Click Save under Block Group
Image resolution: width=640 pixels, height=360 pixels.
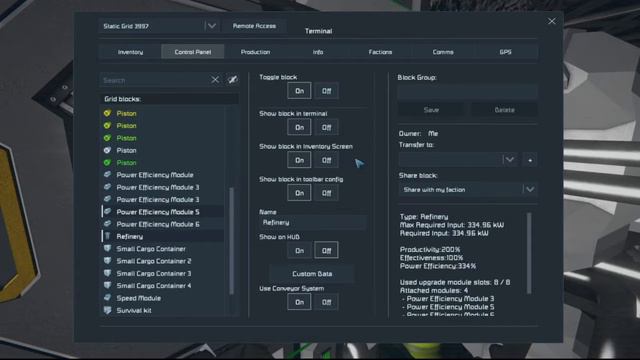(x=431, y=110)
